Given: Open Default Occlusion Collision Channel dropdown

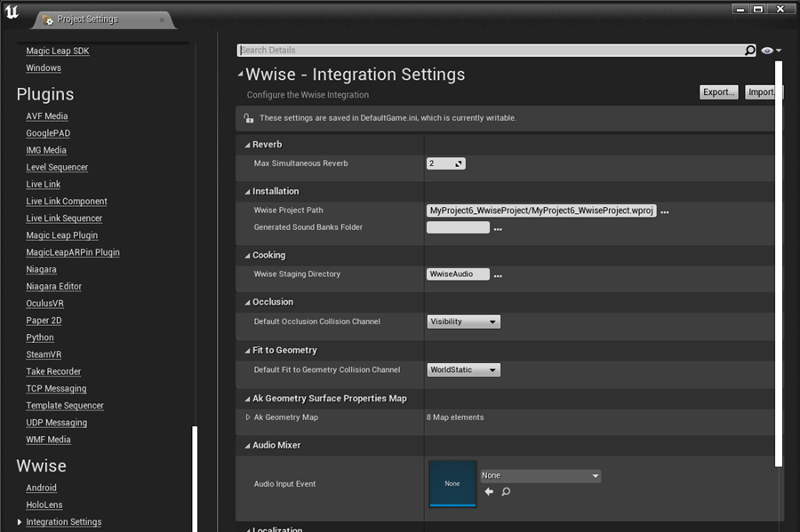Looking at the screenshot, I should click(463, 322).
